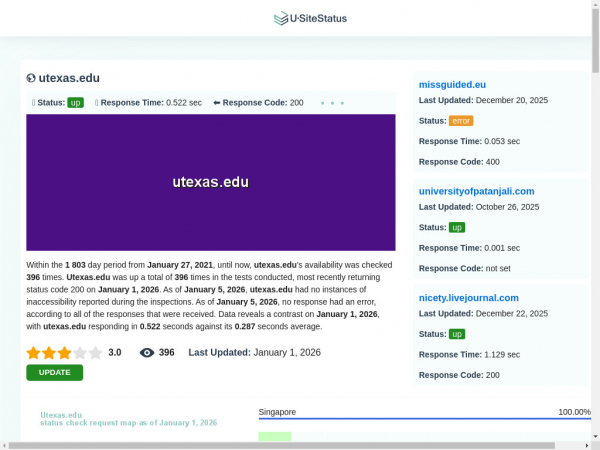Select the first rating star
The image size is (600, 450).
pos(33,353)
